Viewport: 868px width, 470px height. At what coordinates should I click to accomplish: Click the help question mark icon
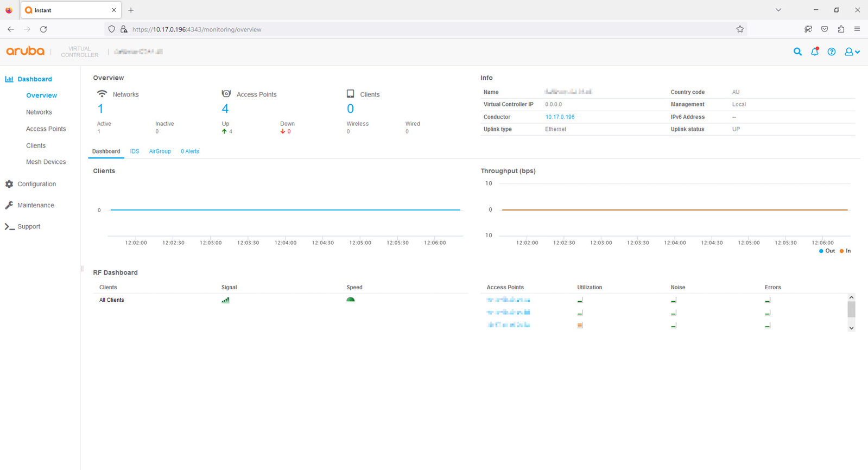pyautogui.click(x=832, y=52)
